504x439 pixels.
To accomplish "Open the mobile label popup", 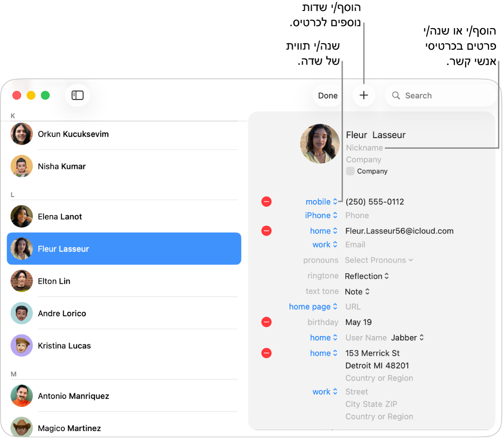I will (x=321, y=202).
